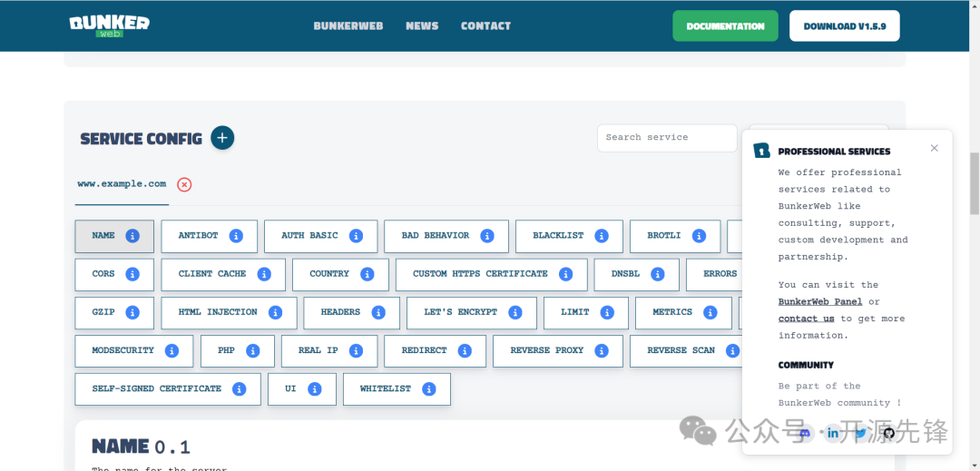Screen dimensions: 980x471
Task: Select the MODSECURITY plugin tab label
Action: point(122,350)
